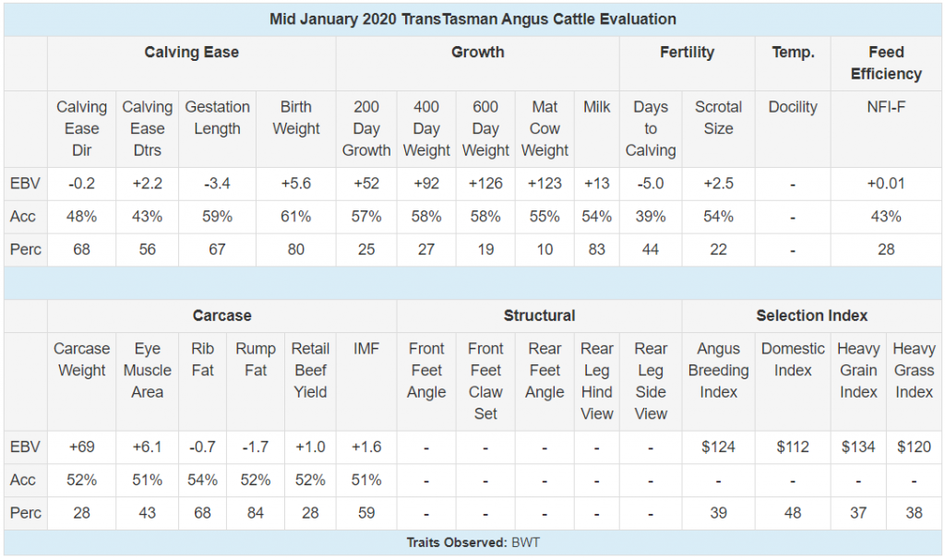Click the Days to Calving header
945x560 pixels.
tap(651, 128)
